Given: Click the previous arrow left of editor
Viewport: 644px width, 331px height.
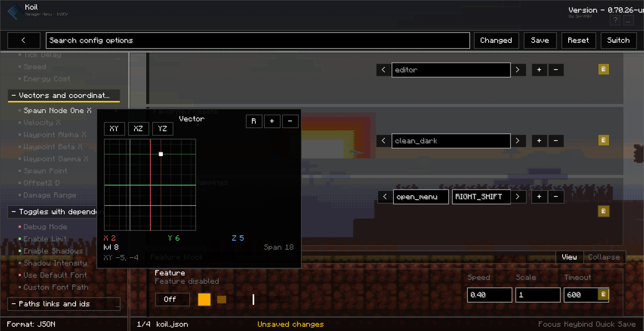Looking at the screenshot, I should (384, 70).
